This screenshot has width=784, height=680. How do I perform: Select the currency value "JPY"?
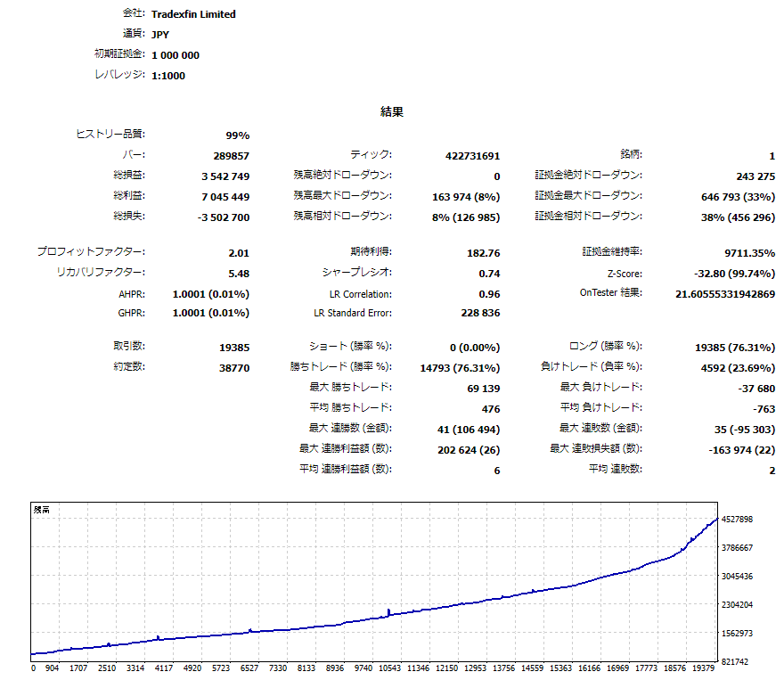pos(160,35)
